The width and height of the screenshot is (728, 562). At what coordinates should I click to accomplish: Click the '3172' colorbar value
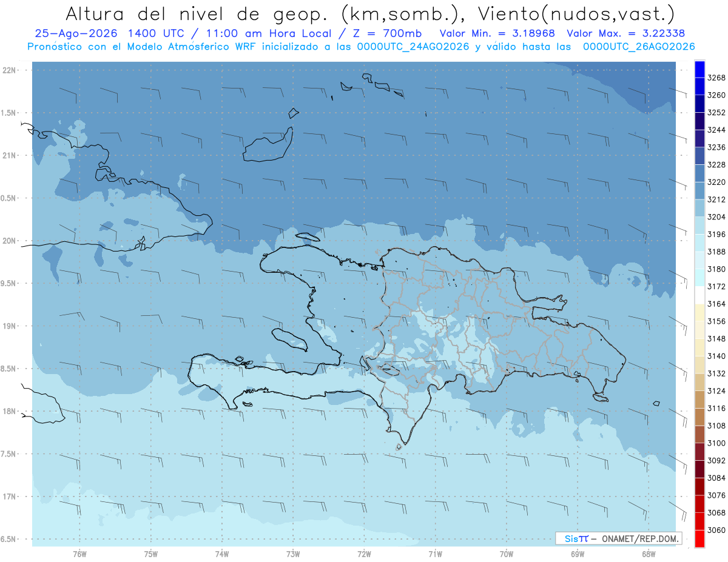(716, 287)
